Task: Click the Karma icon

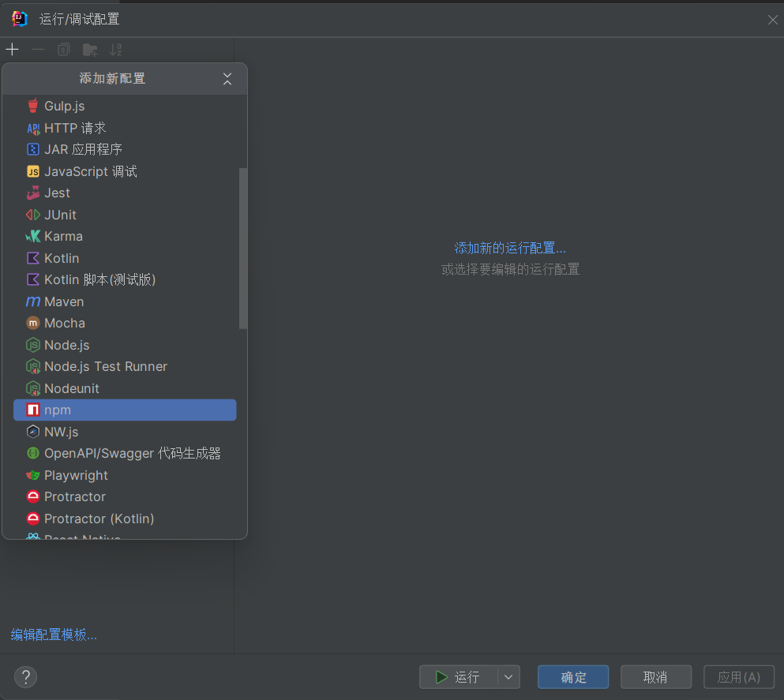Action: [x=33, y=236]
